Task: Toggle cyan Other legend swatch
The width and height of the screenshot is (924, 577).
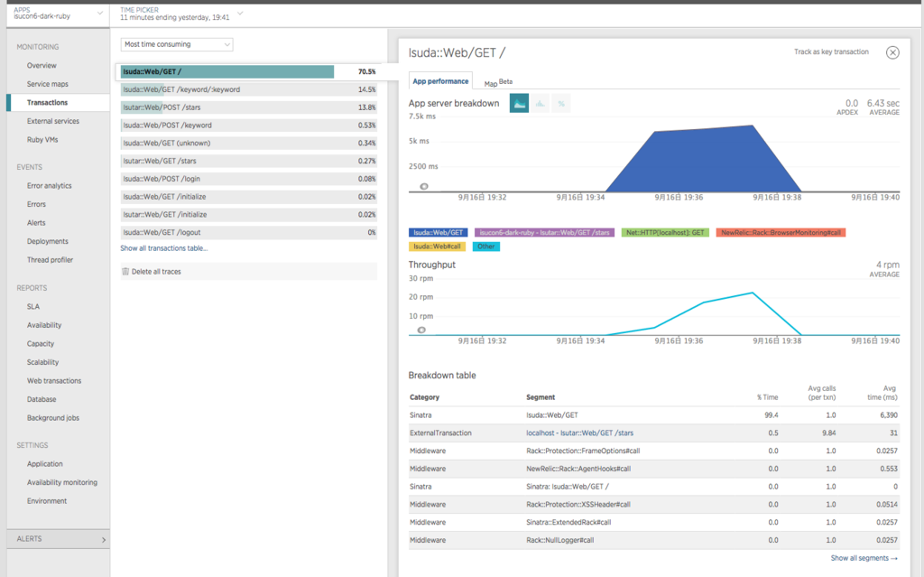Action: pos(486,247)
